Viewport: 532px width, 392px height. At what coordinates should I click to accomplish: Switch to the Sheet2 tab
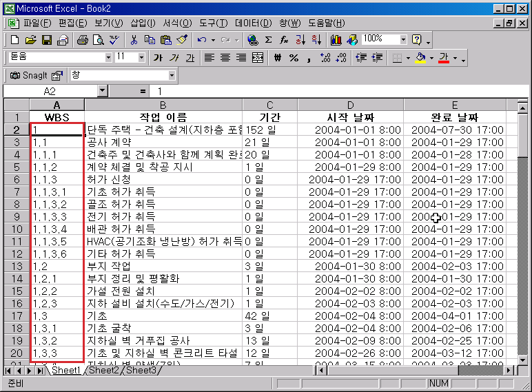click(x=103, y=371)
